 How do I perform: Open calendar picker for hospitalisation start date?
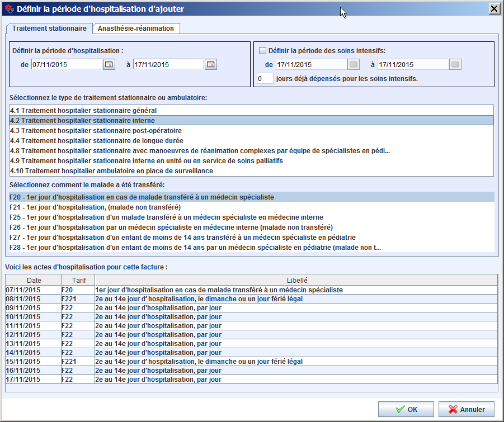tap(109, 64)
